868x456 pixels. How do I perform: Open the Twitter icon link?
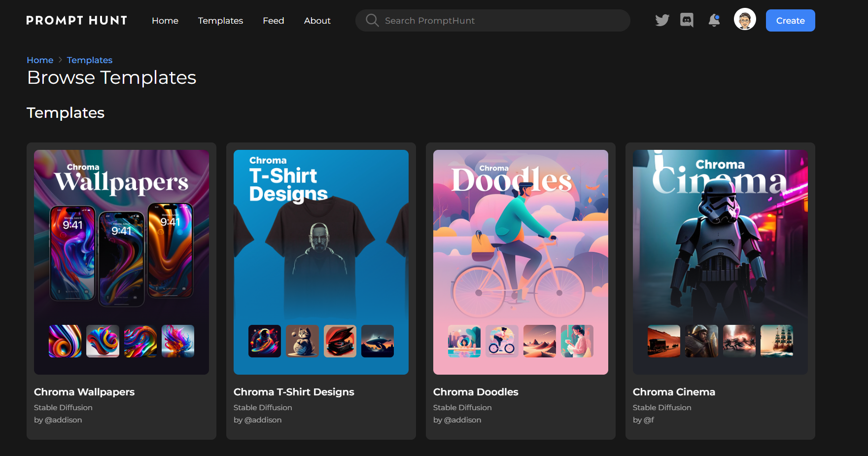tap(662, 20)
